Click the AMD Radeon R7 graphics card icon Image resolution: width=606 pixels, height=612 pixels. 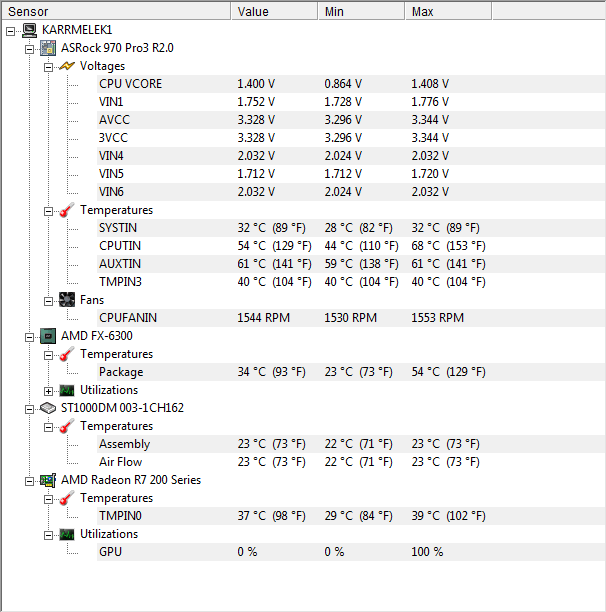pos(48,480)
